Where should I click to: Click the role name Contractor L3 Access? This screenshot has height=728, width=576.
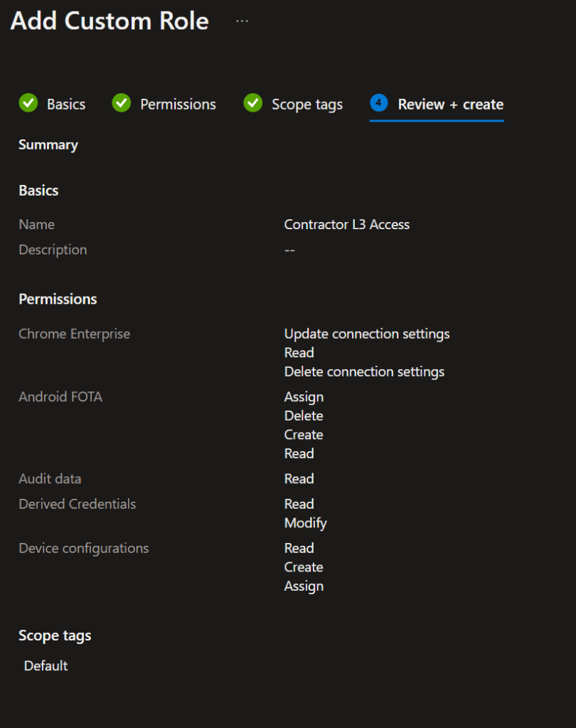click(346, 225)
